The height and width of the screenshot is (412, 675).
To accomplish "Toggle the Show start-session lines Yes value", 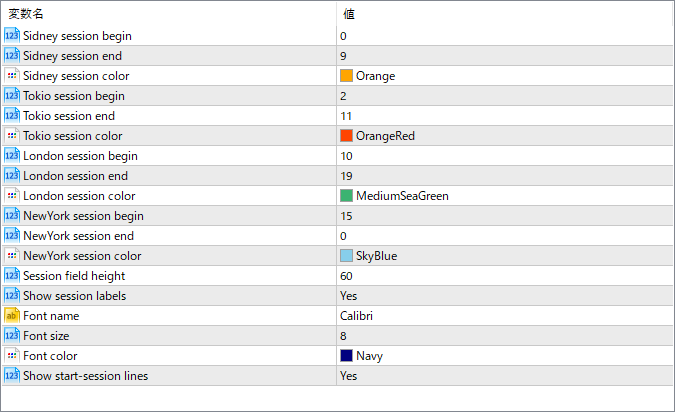I will [x=348, y=376].
